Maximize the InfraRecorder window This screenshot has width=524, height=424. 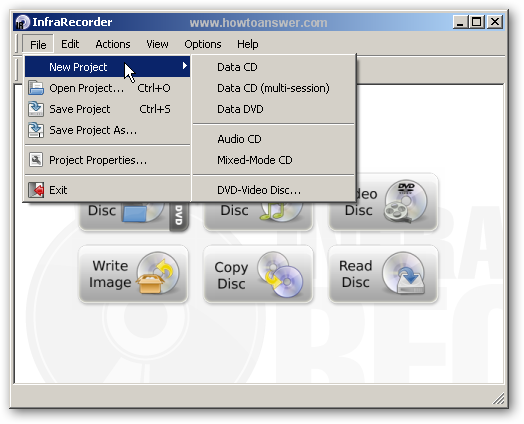click(477, 22)
